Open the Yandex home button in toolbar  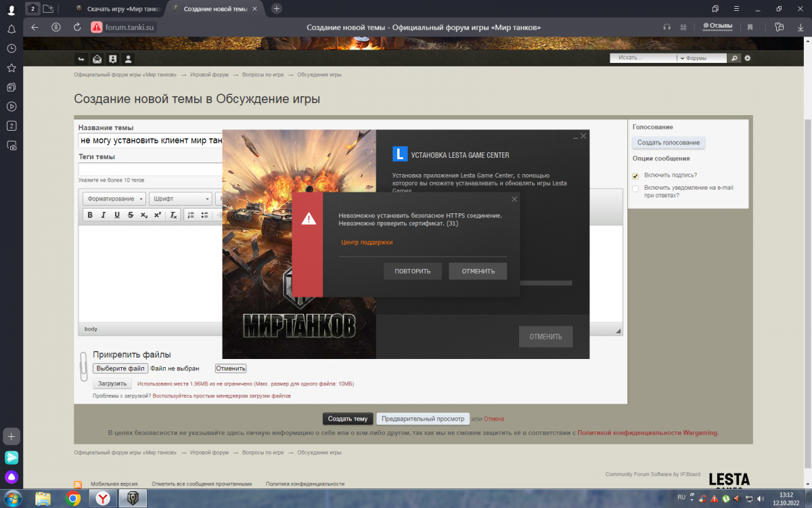tap(57, 27)
